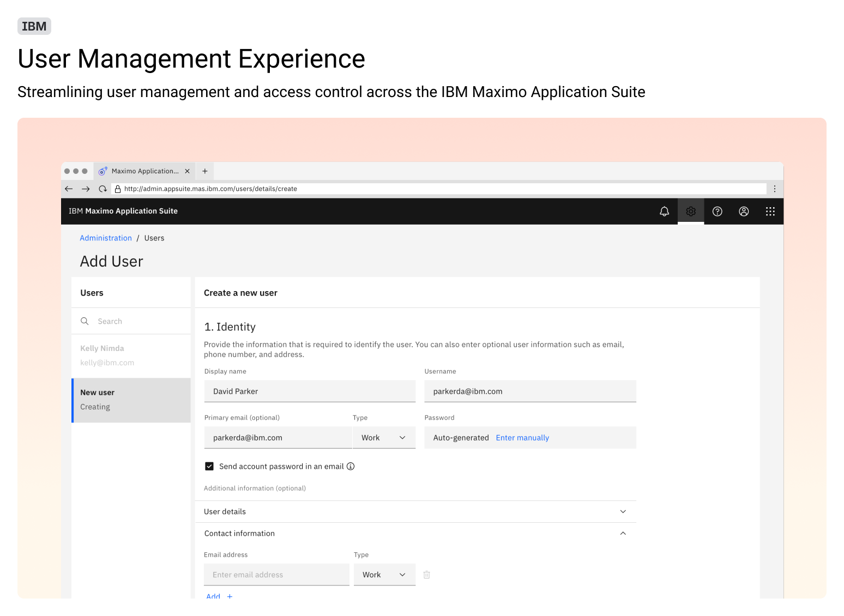Click the help question mark icon

tap(718, 212)
